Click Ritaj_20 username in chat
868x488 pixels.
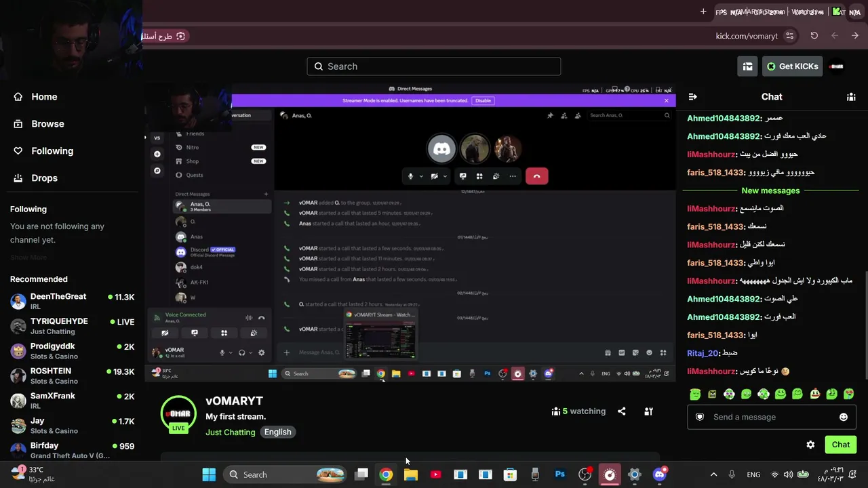coord(702,353)
